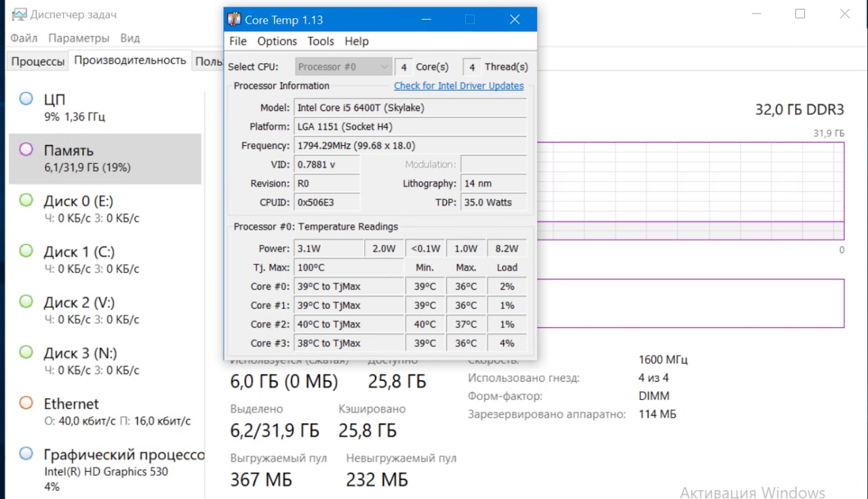Click the Ethernet orange circle icon
Screen dimensions: 868x499
(x=26, y=403)
